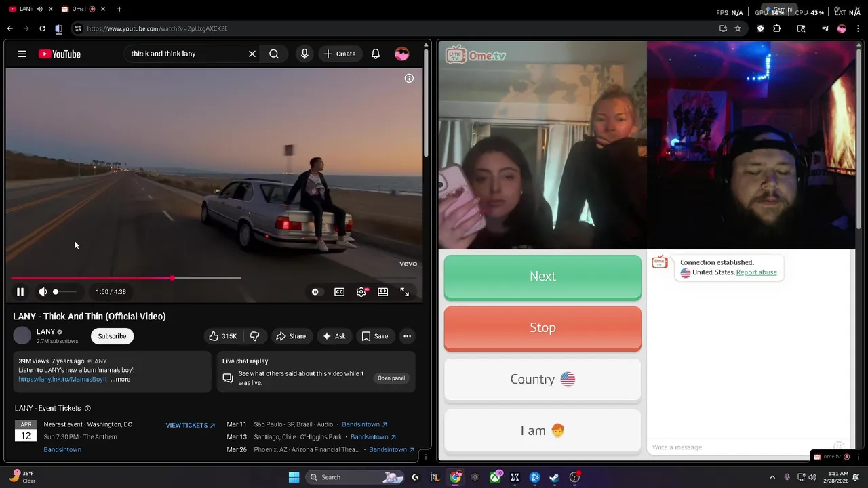The width and height of the screenshot is (868, 488).
Task: Open YouTube player settings gear
Action: pyautogui.click(x=361, y=291)
